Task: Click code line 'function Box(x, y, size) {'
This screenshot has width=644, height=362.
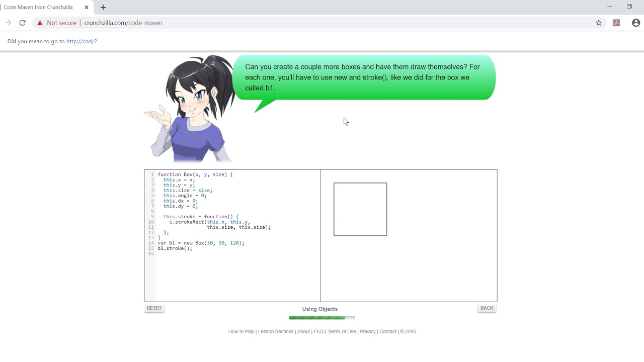Action: 195,174
